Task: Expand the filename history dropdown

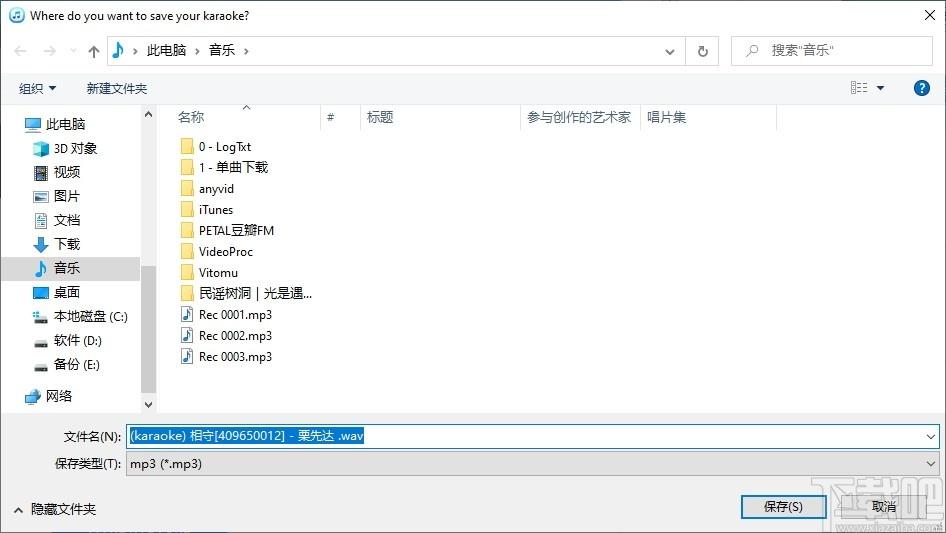Action: 930,436
